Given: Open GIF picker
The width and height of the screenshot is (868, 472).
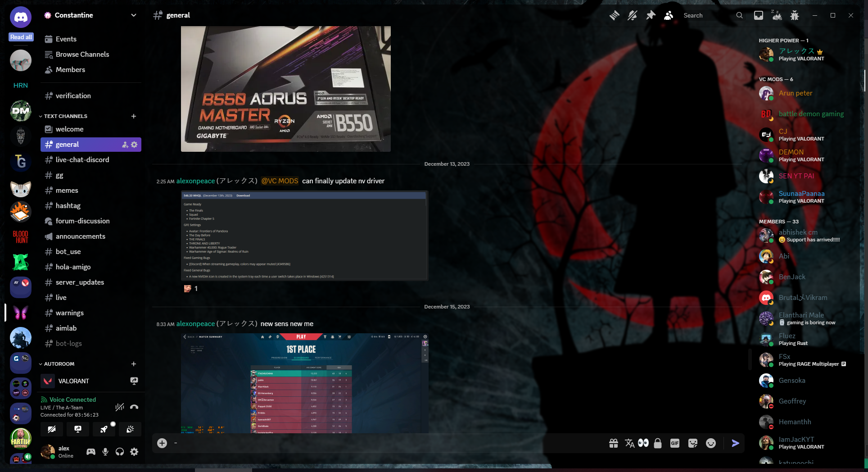Looking at the screenshot, I should [675, 443].
